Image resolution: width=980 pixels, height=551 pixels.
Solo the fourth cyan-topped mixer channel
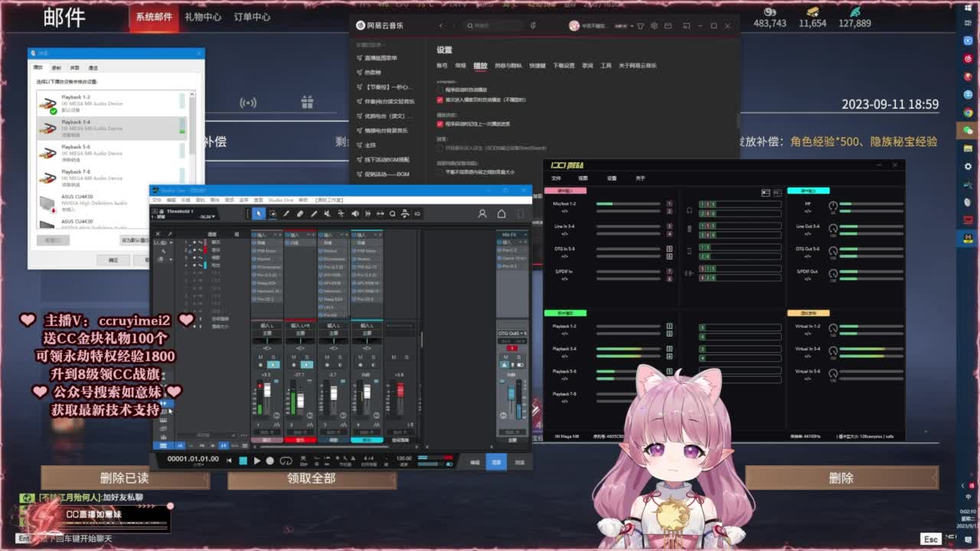coord(373,357)
